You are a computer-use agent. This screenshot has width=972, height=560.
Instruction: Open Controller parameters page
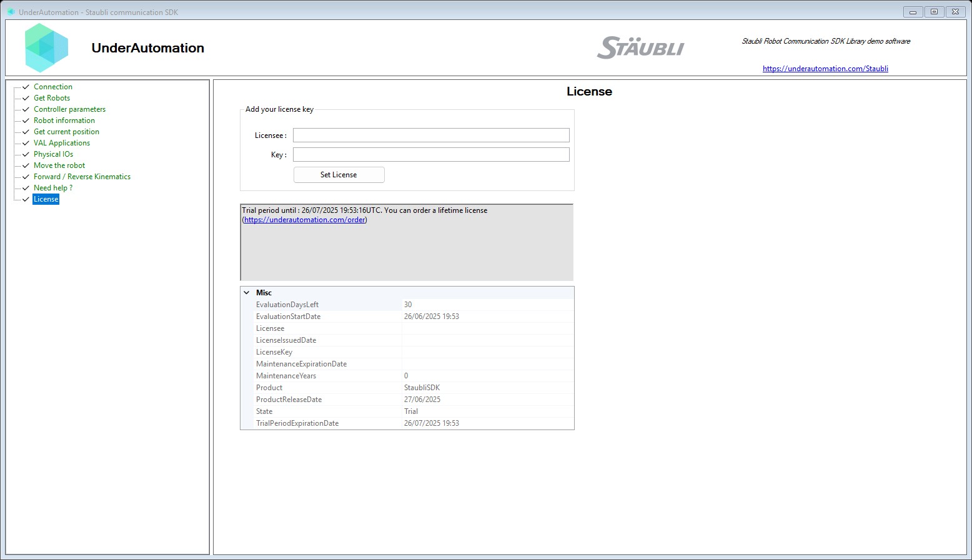pos(69,109)
